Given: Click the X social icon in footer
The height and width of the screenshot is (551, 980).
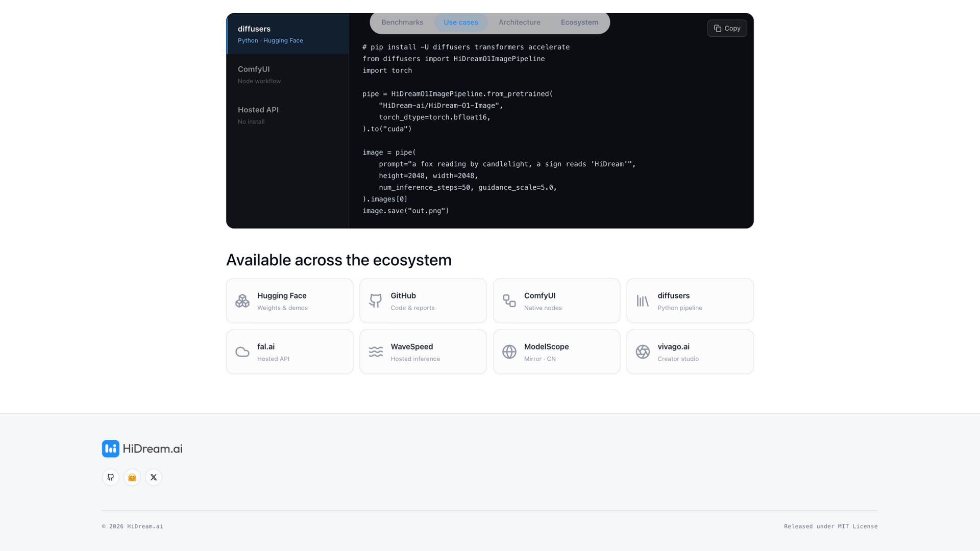Looking at the screenshot, I should click(x=154, y=477).
